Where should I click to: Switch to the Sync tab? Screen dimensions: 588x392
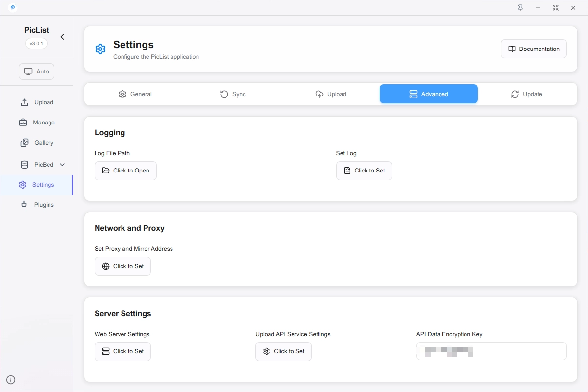[233, 94]
